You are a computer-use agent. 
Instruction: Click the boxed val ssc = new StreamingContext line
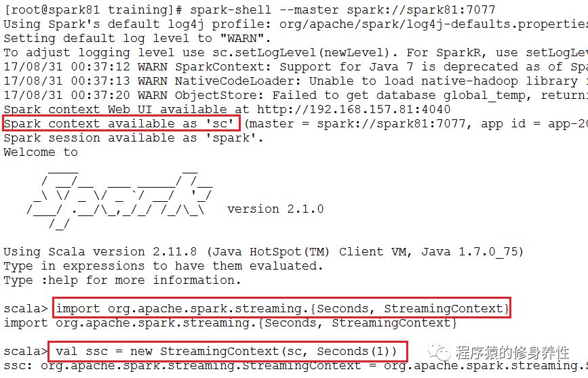[x=228, y=352]
